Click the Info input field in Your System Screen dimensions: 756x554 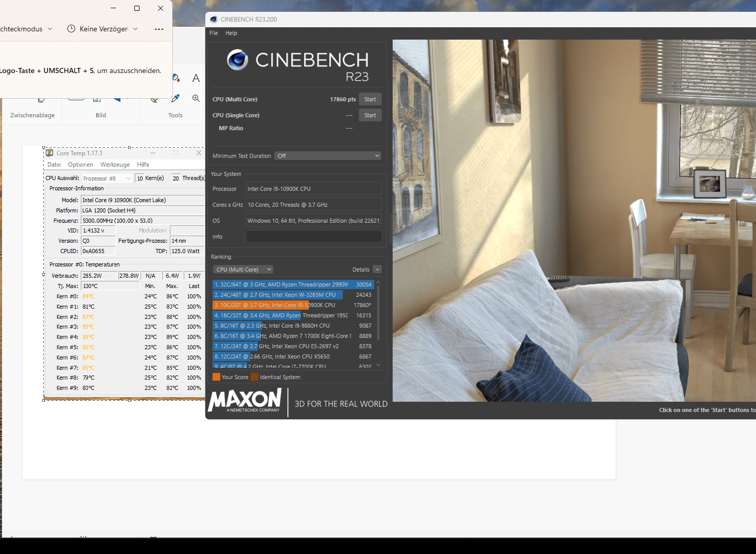(313, 237)
